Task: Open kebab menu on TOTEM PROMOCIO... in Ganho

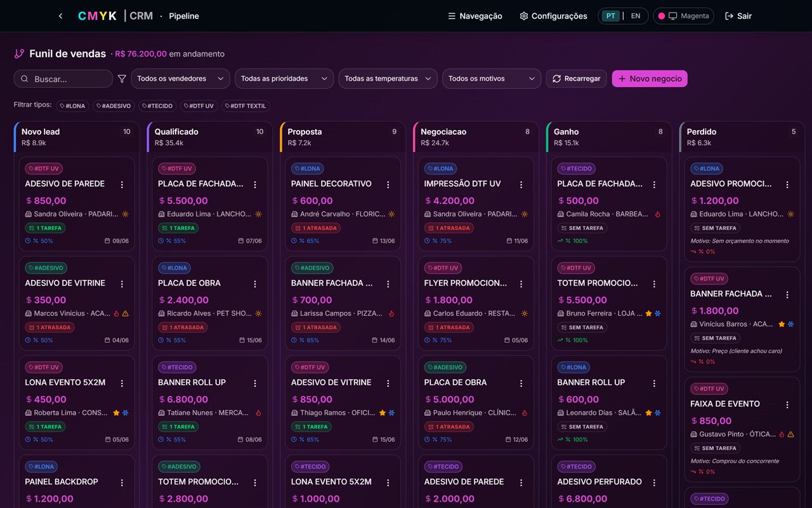Action: point(655,284)
